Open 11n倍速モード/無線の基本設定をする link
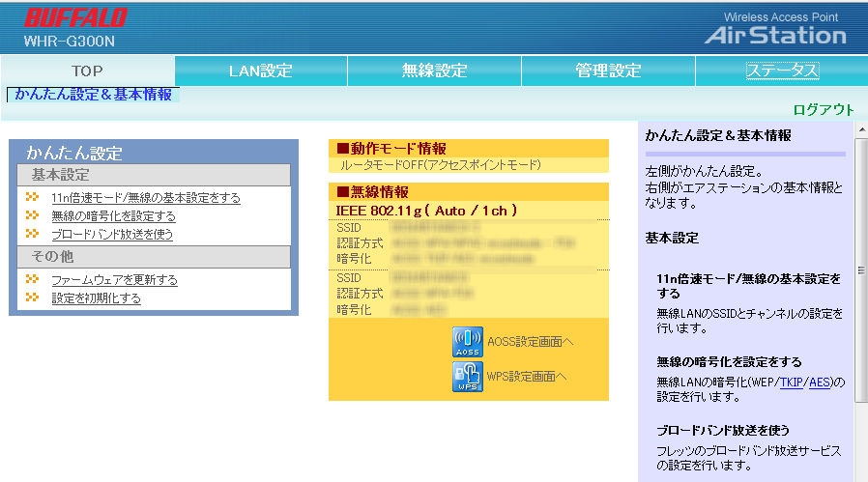 tap(146, 198)
